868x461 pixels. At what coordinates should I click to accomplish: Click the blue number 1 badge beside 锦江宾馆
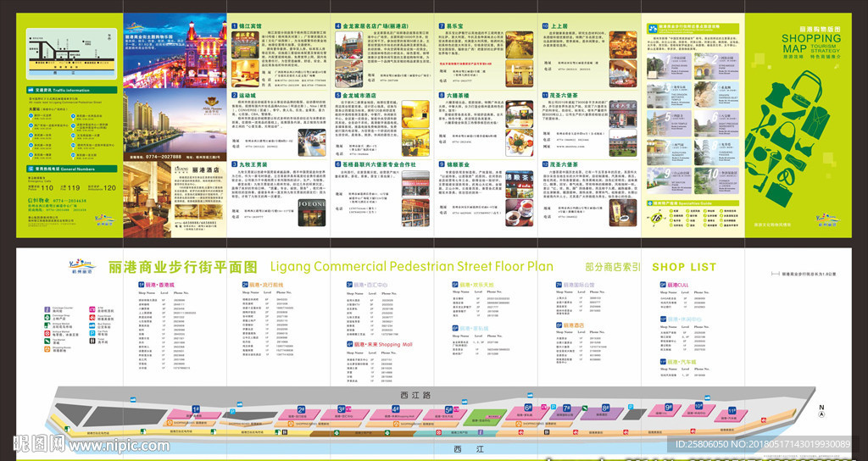pyautogui.click(x=234, y=26)
